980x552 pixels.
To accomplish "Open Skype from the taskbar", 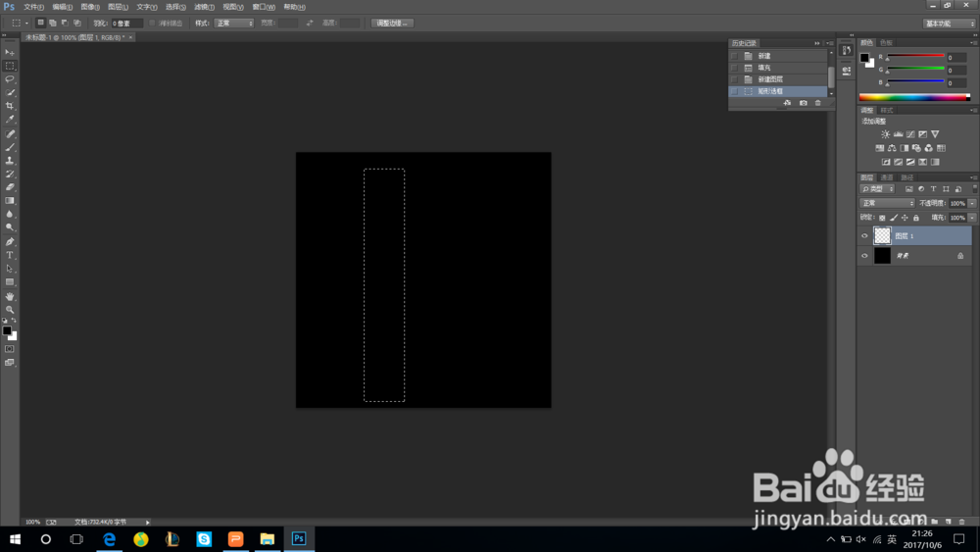I will click(204, 539).
